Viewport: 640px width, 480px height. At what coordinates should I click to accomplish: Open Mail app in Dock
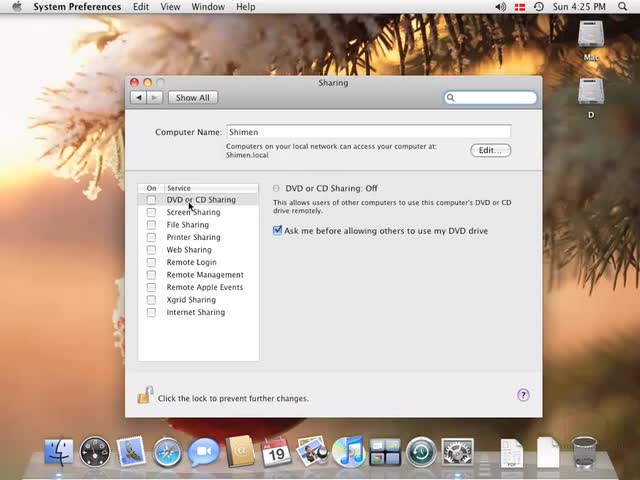[131, 452]
